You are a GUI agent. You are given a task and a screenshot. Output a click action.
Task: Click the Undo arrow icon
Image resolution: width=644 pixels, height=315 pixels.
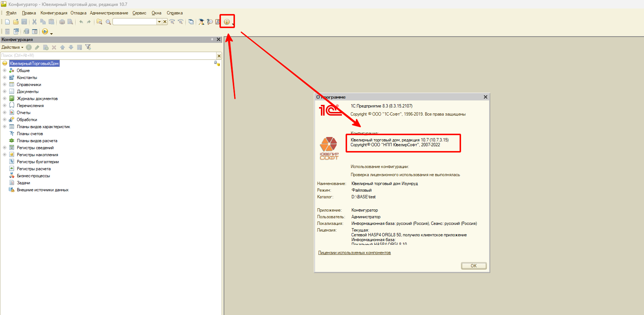tap(81, 22)
